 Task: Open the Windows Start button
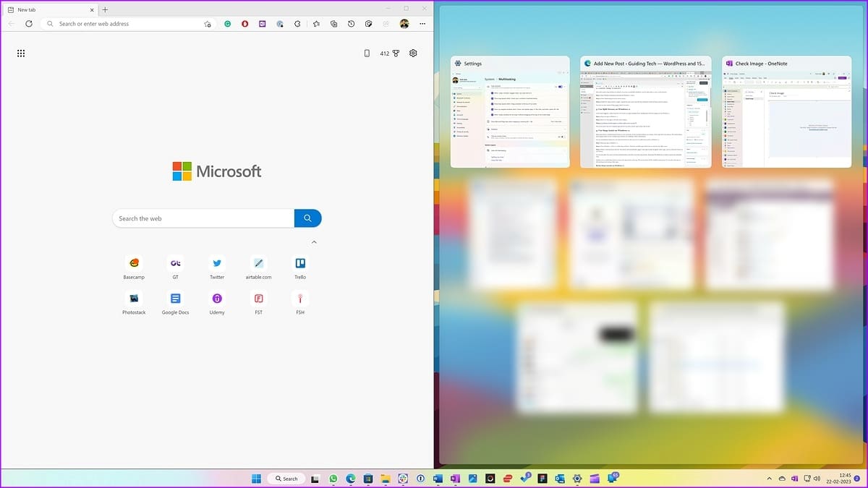(256, 479)
